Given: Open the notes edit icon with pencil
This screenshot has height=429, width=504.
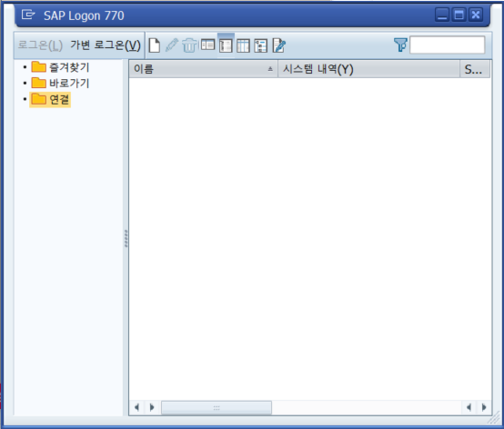Looking at the screenshot, I should click(278, 45).
